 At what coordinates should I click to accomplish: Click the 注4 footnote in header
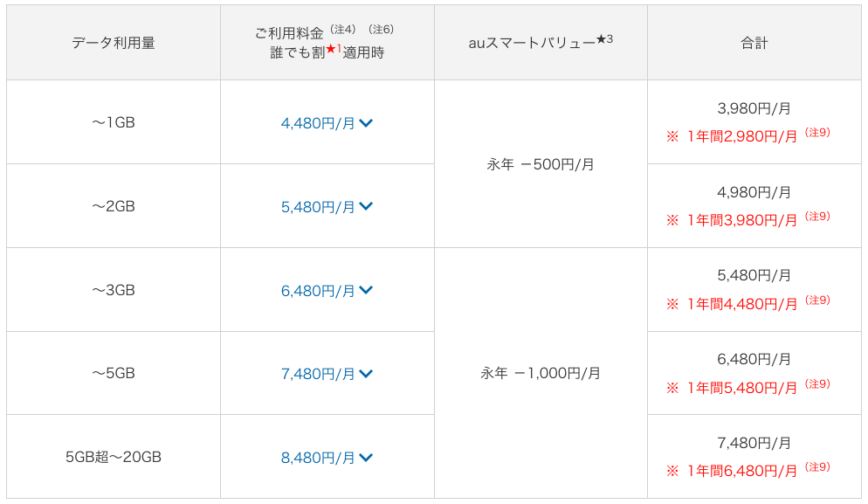(342, 30)
